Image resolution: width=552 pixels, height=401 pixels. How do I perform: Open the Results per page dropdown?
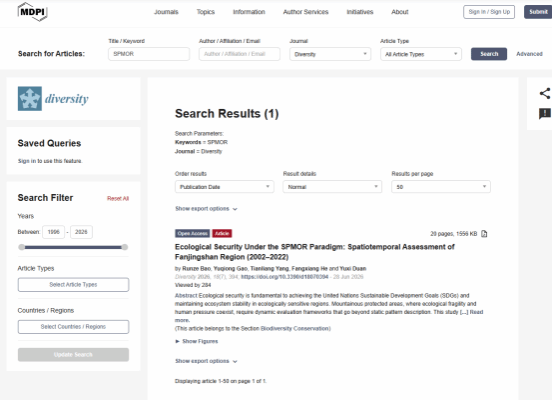(441, 187)
